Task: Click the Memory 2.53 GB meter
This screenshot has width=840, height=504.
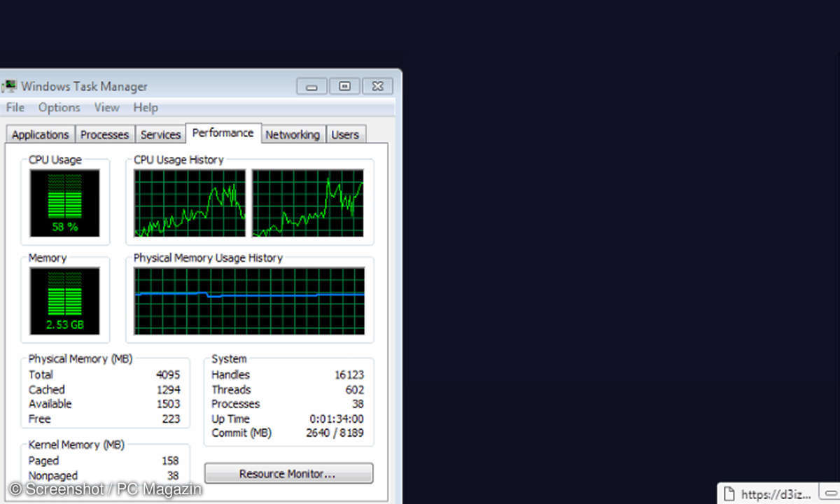Action: (x=64, y=301)
